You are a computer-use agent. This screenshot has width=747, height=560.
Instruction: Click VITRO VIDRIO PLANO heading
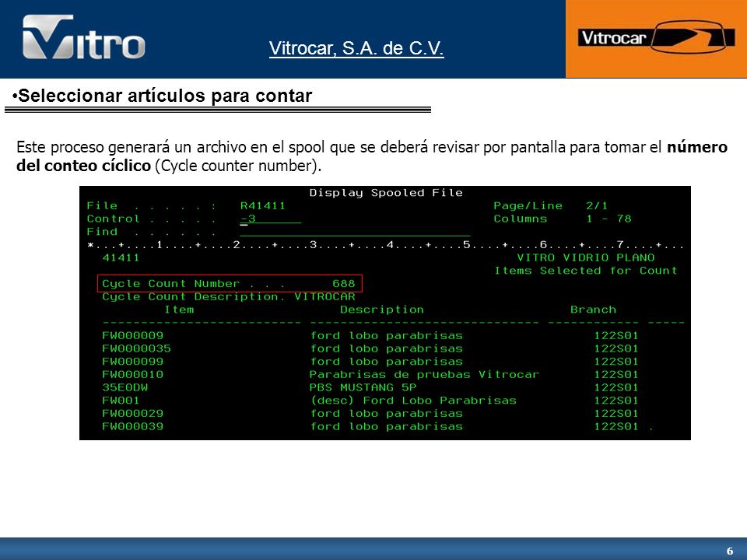585,257
